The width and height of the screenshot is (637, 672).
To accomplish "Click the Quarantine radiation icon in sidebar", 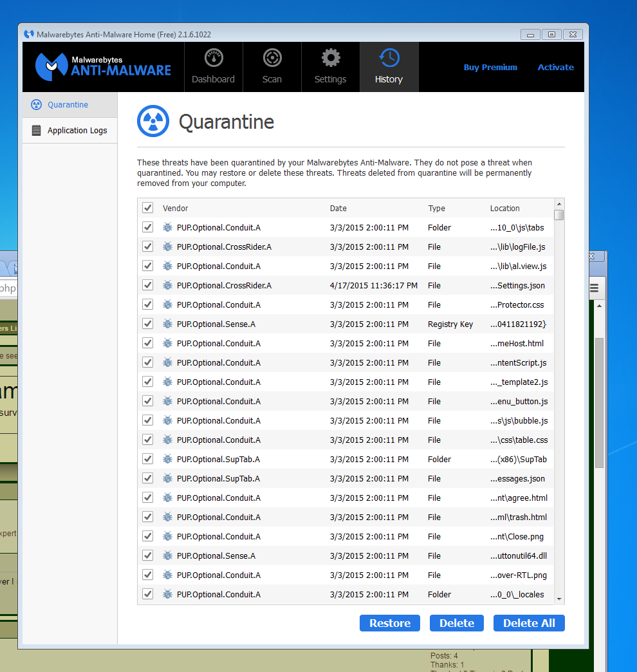I will coord(37,104).
